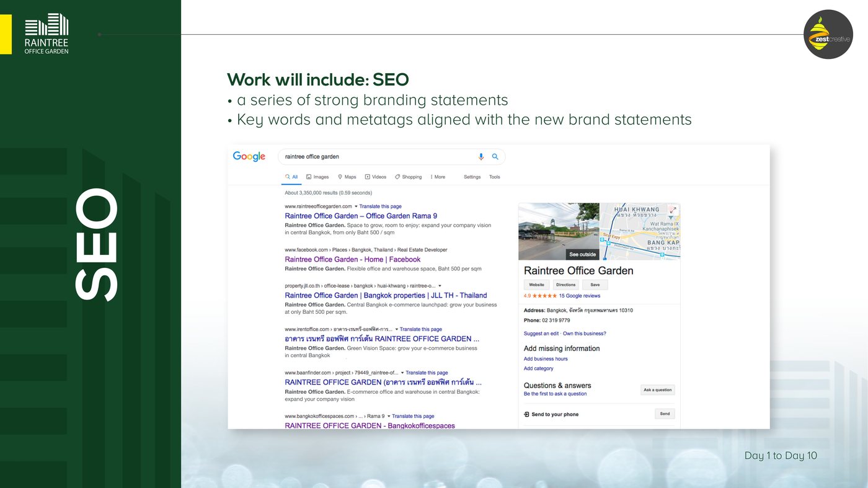Click the Google logo in search page
Viewport: 868px width, 488px height.
click(249, 157)
